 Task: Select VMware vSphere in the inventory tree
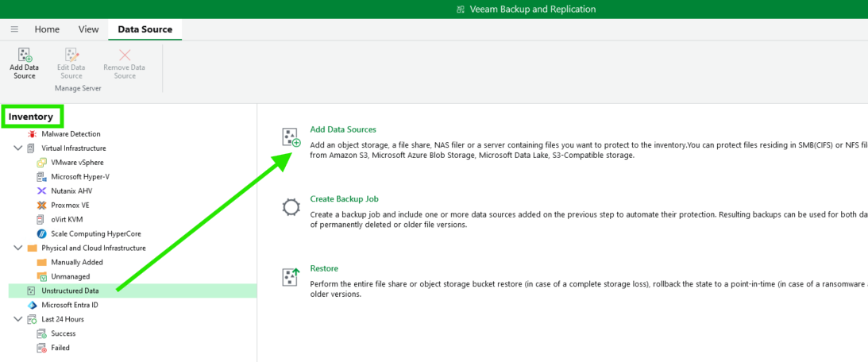(x=77, y=163)
